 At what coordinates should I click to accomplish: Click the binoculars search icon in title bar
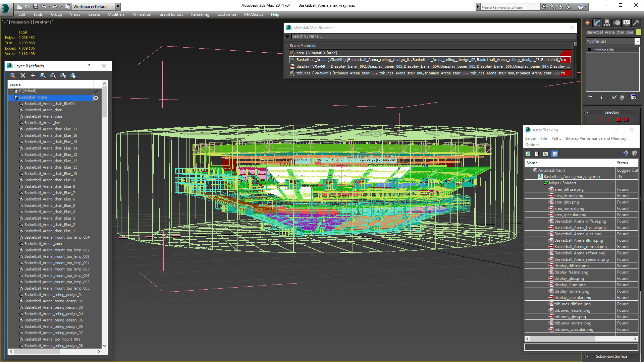[545, 7]
